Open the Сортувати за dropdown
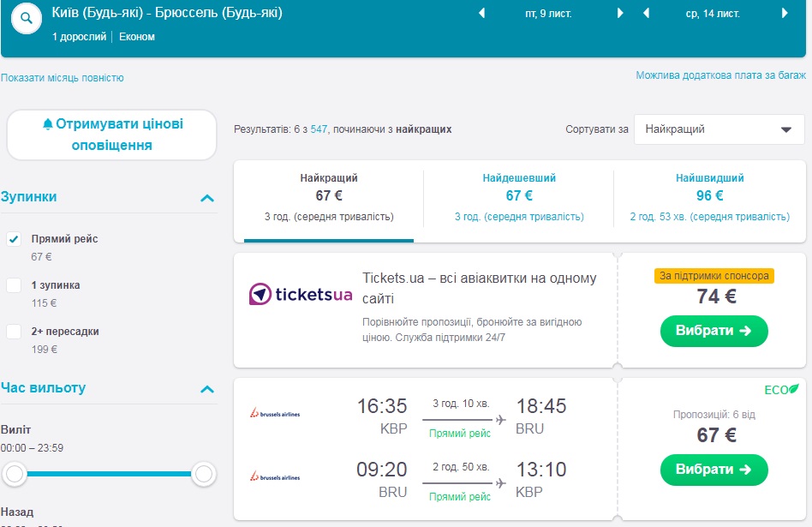The image size is (812, 527). pos(719,129)
